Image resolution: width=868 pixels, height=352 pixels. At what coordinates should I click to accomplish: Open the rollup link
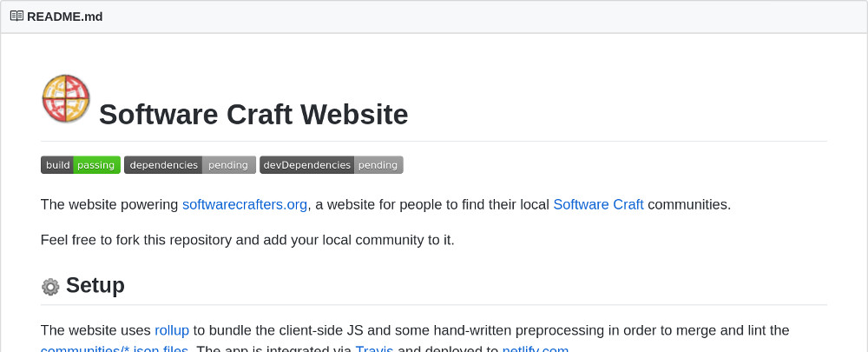click(x=172, y=330)
